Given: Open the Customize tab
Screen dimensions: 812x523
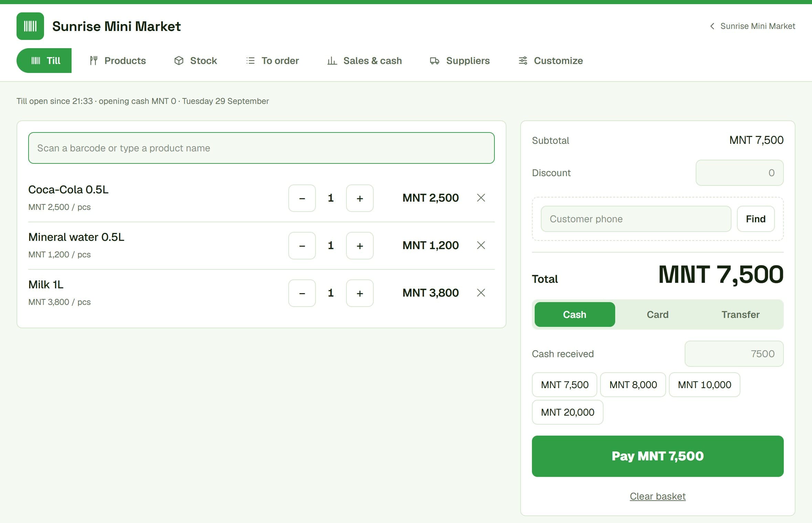Looking at the screenshot, I should (551, 61).
